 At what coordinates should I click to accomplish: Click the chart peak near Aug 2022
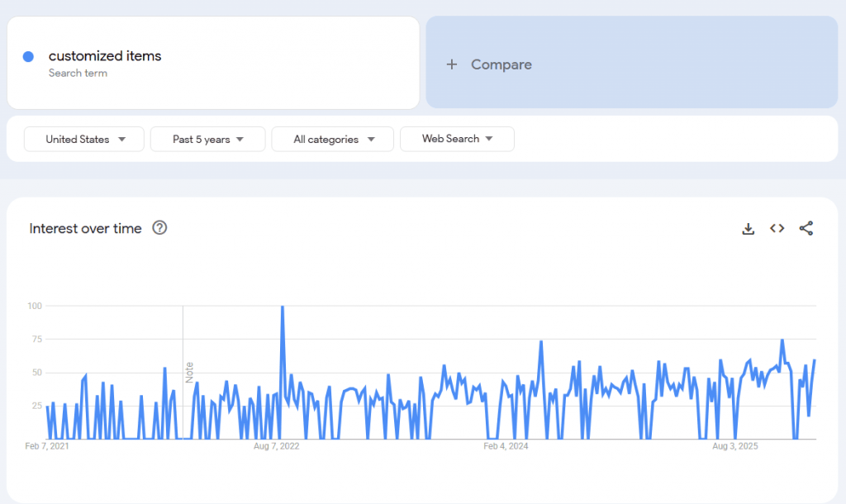(x=281, y=306)
